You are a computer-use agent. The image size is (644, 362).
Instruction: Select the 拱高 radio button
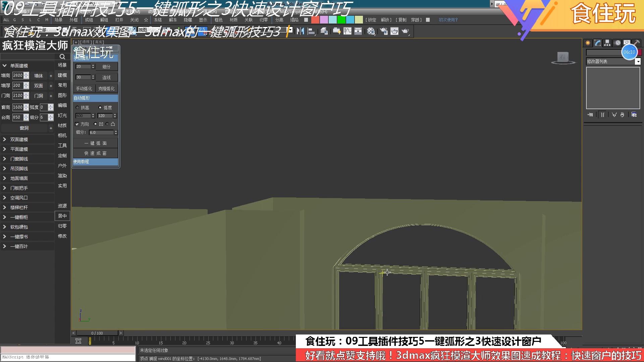point(77,107)
